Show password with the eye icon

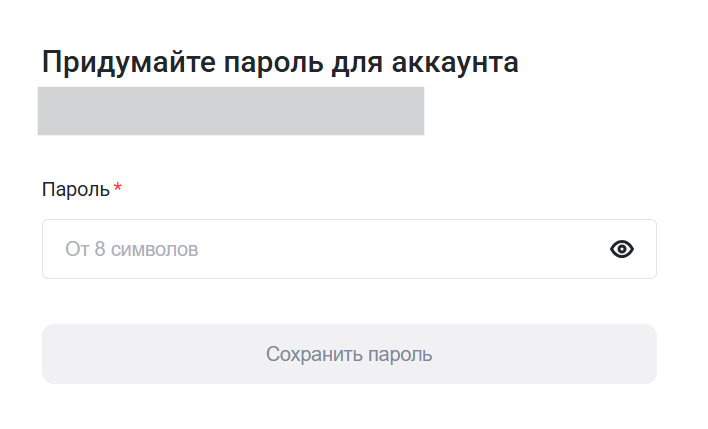click(622, 249)
